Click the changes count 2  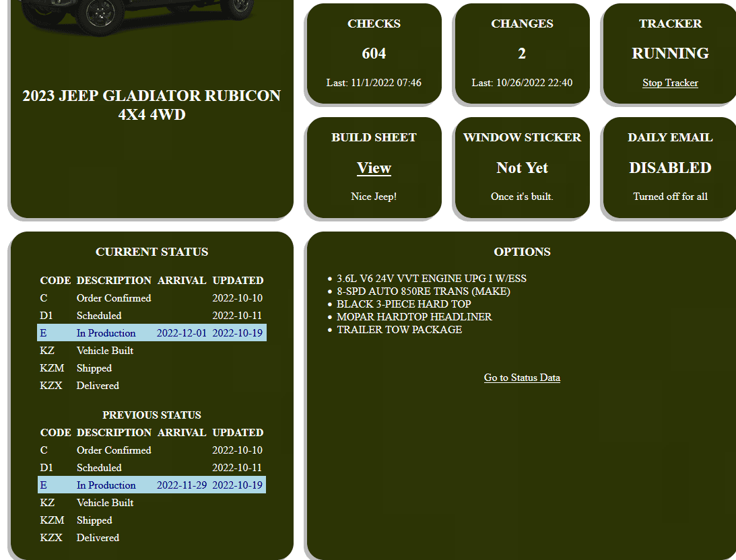522,53
